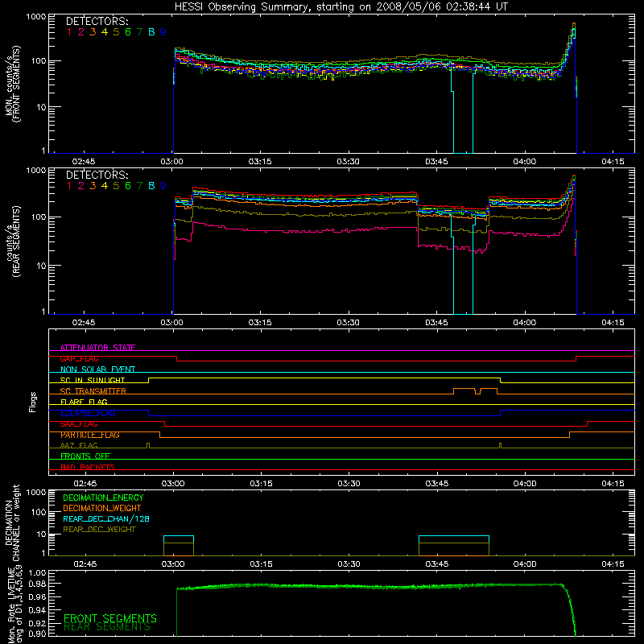Click 0.98 tick on livetime y-axis

point(37,584)
